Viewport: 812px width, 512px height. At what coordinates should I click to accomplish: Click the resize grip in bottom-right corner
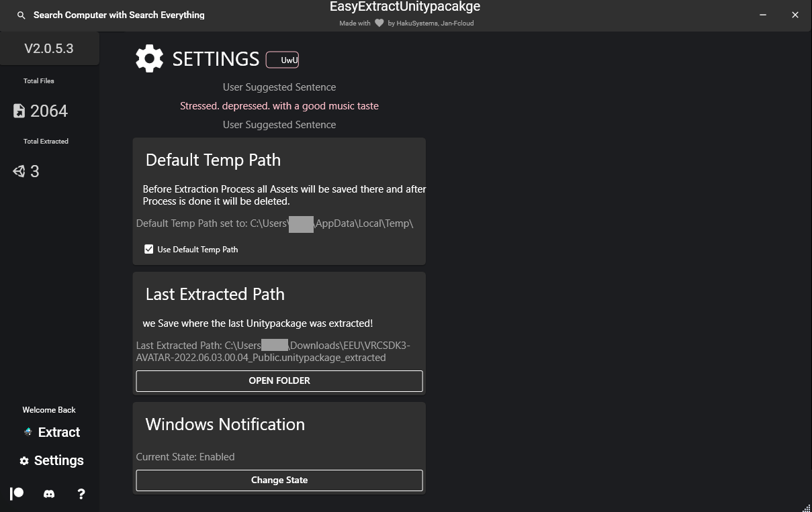807,507
